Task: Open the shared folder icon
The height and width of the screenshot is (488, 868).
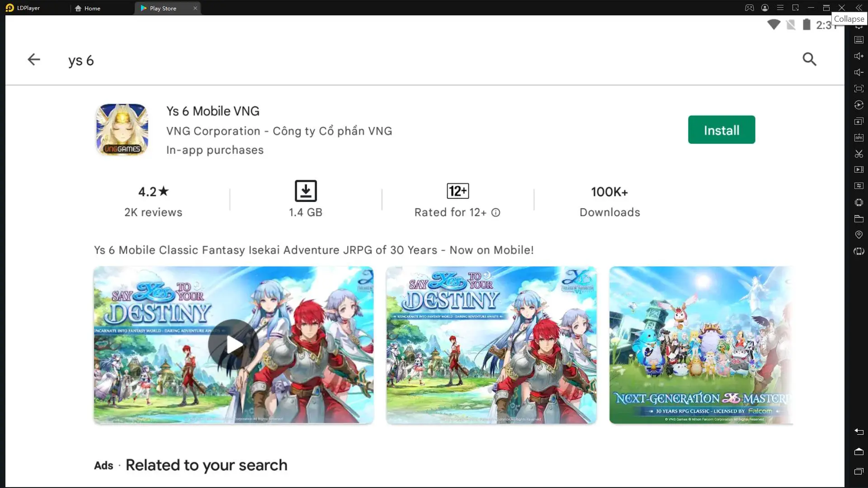Action: point(859,219)
